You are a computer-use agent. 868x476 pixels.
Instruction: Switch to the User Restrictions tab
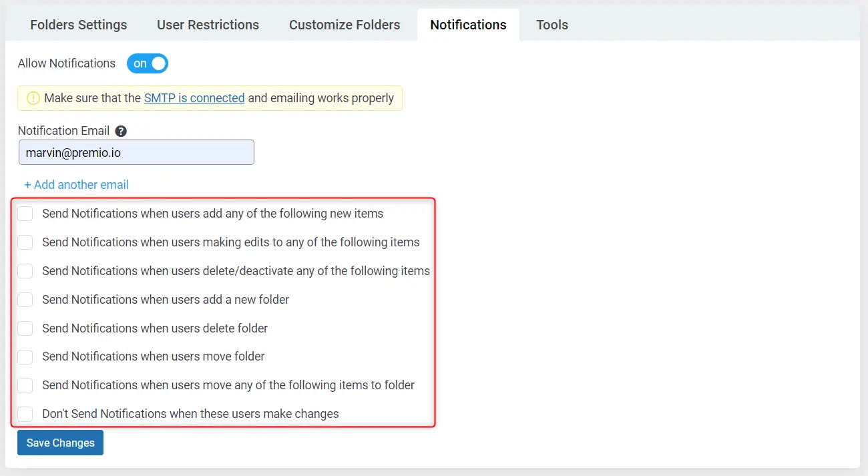[x=208, y=25]
